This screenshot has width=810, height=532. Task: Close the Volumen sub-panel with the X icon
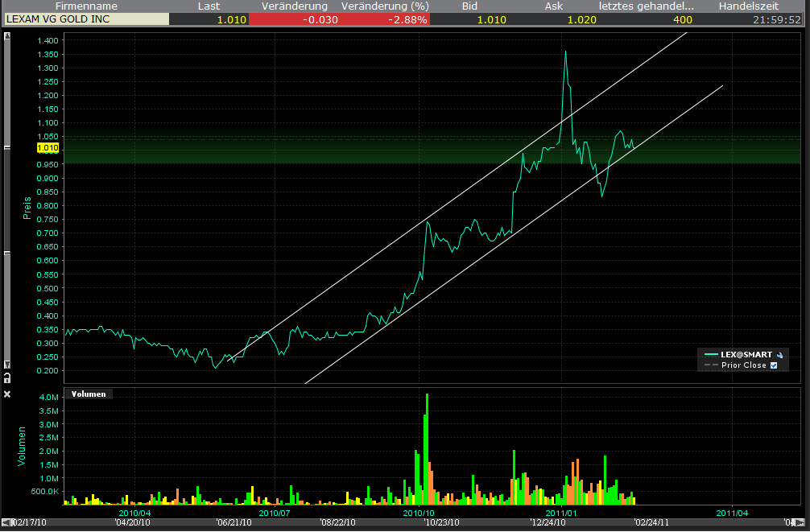tap(7, 394)
